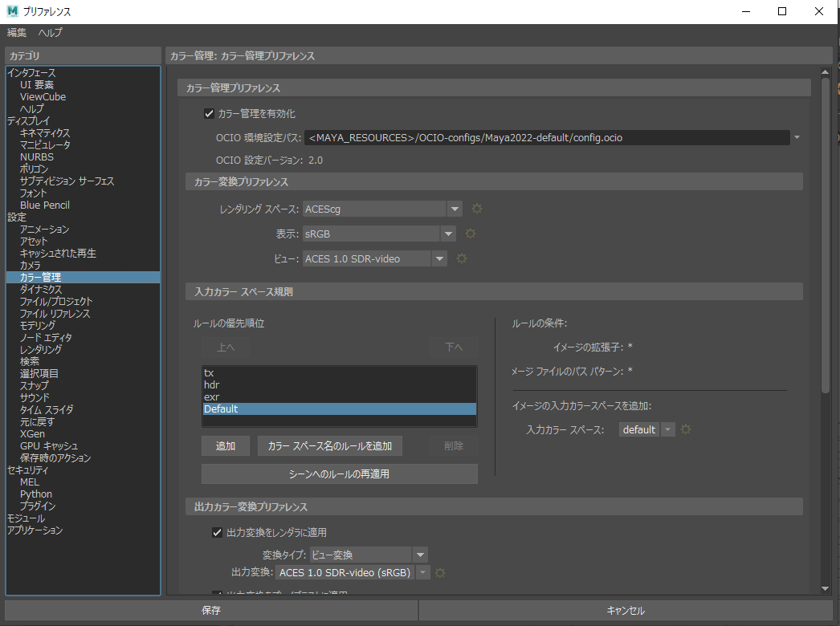This screenshot has height=626, width=840.
Task: Collapse カラー変換プリファレンス section header
Action: [494, 181]
